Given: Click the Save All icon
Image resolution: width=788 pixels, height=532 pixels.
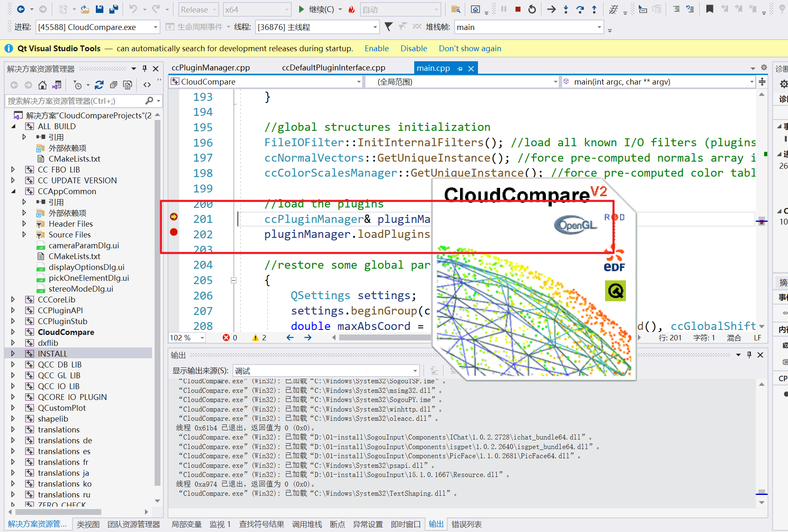Looking at the screenshot, I should pyautogui.click(x=113, y=9).
